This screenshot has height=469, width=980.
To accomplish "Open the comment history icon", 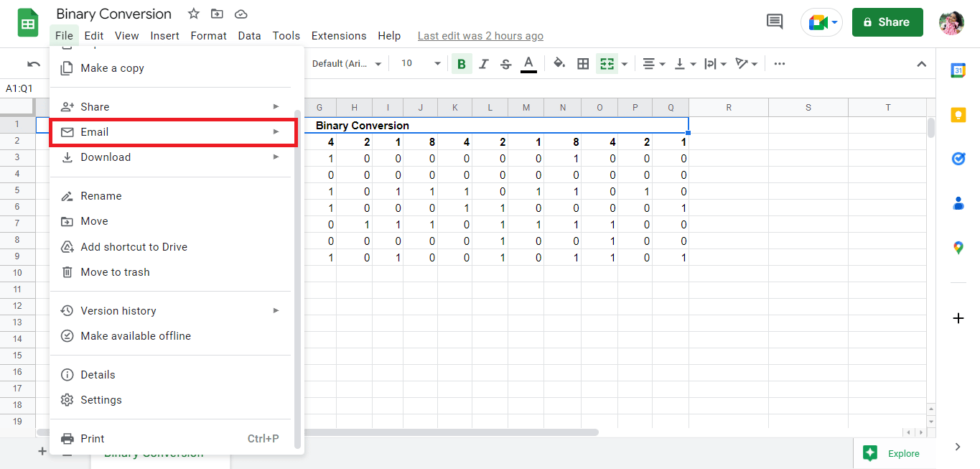I will 775,22.
